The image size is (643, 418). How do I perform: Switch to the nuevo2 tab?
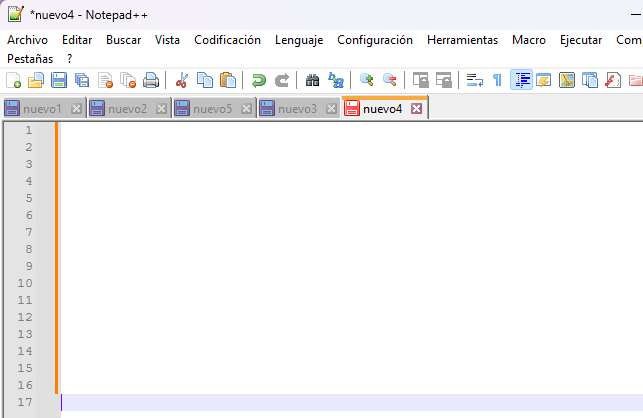click(127, 108)
